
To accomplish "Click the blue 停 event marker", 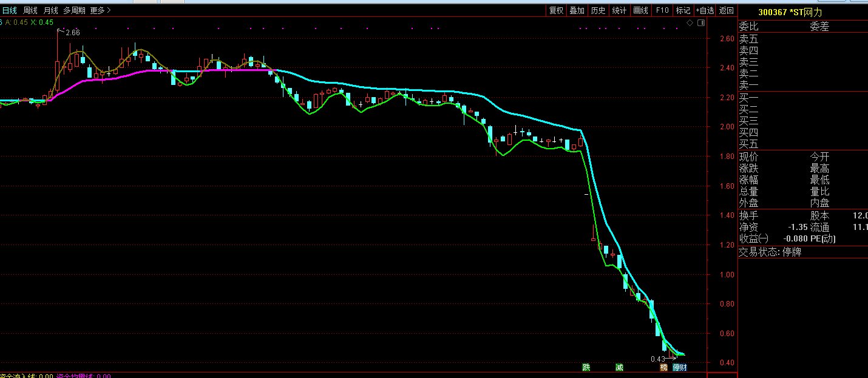I will 676,367.
